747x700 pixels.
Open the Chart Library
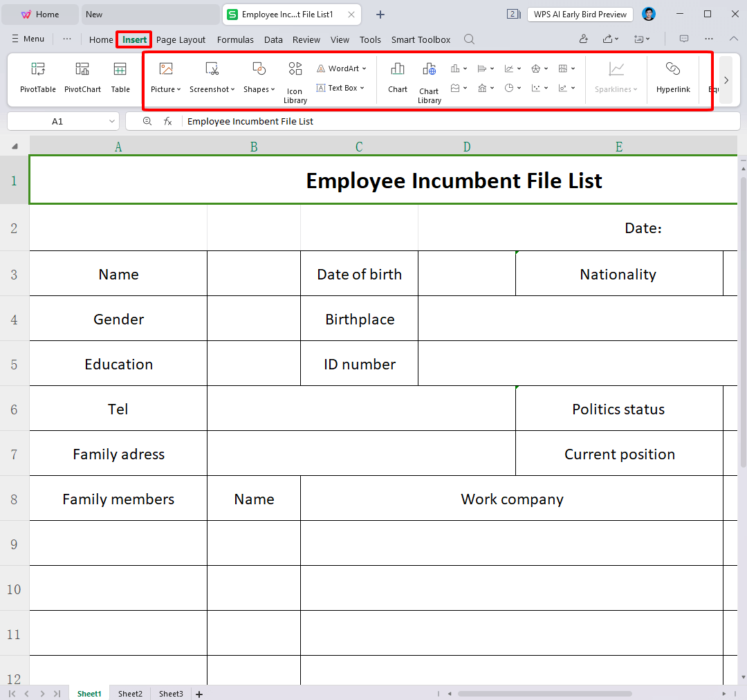tap(429, 80)
